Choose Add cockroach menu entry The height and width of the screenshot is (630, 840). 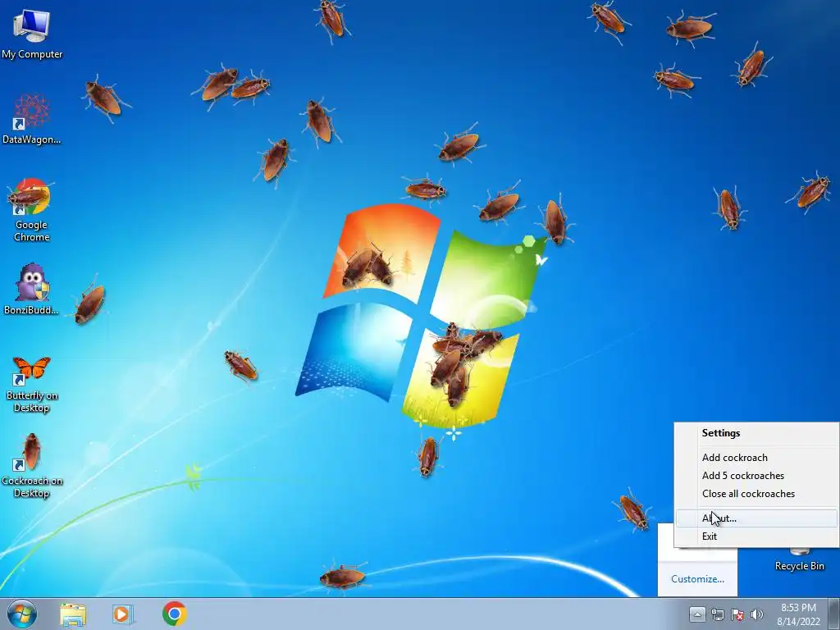tap(756, 458)
